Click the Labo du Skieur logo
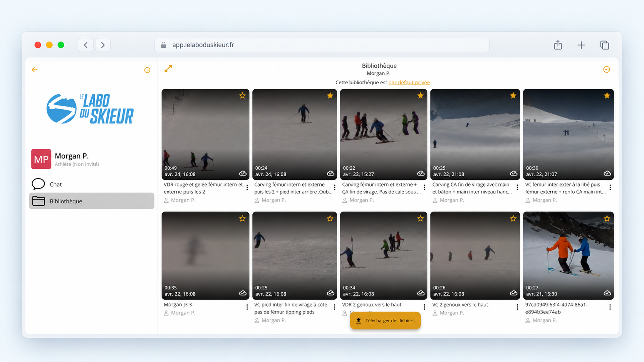Image resolution: width=644 pixels, height=362 pixels. pyautogui.click(x=90, y=109)
